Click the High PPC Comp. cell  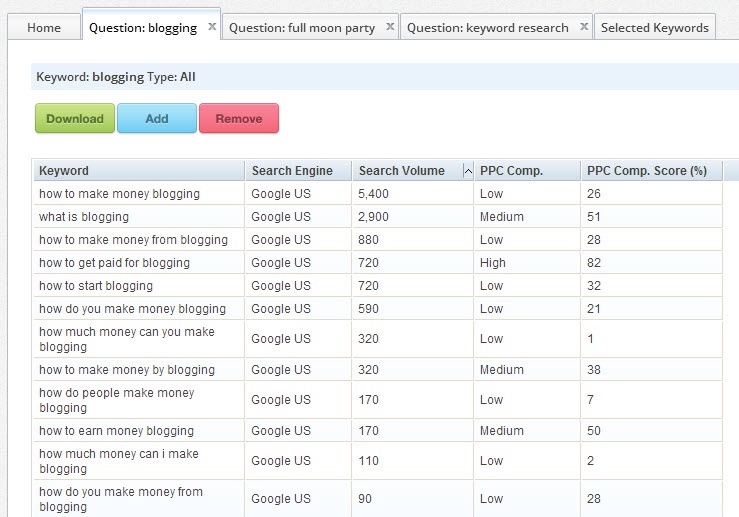527,263
